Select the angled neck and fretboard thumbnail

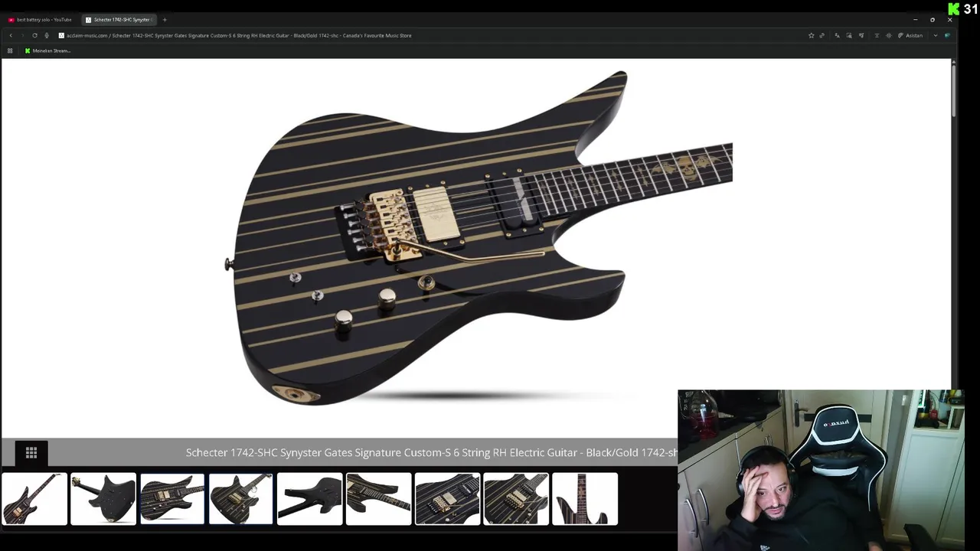click(x=379, y=499)
